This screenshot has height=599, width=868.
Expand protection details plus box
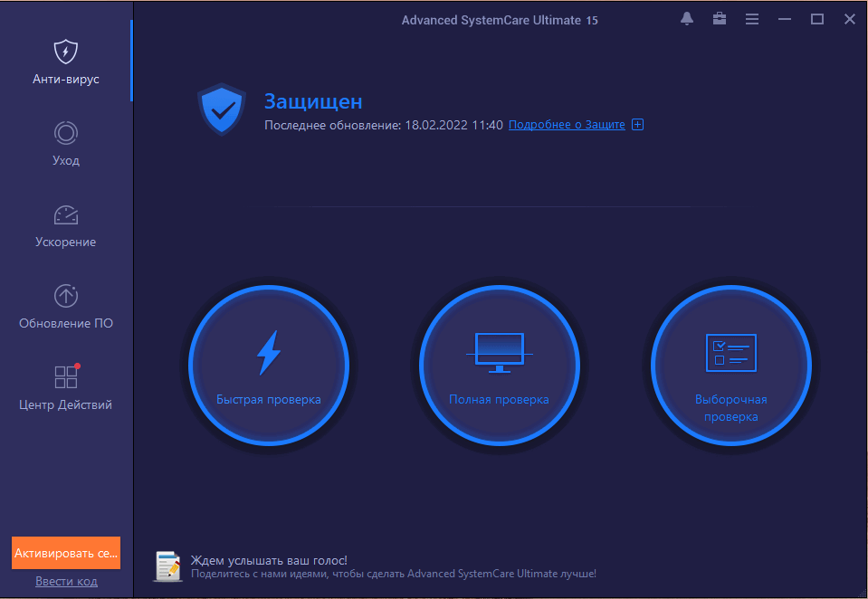[638, 125]
